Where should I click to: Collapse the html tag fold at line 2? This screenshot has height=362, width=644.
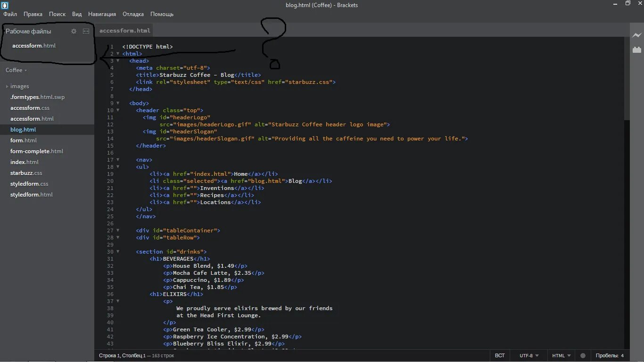pyautogui.click(x=118, y=54)
